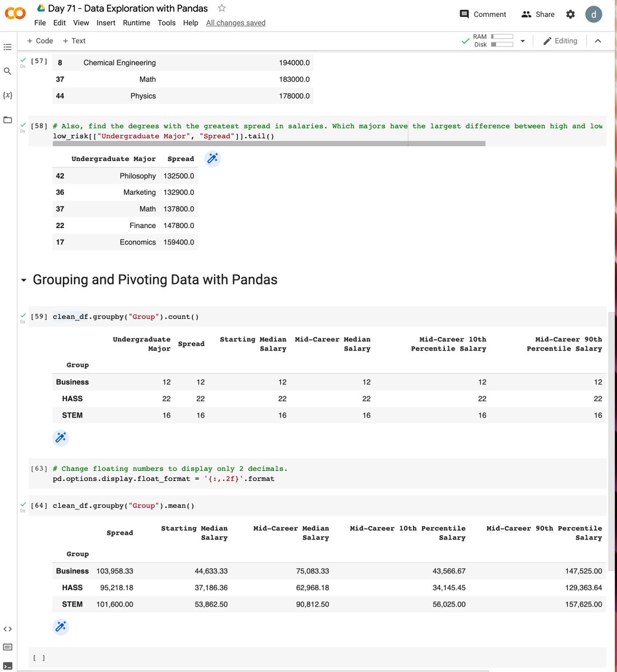Click into the float_format code line
Image resolution: width=617 pixels, height=672 pixels.
(x=164, y=479)
